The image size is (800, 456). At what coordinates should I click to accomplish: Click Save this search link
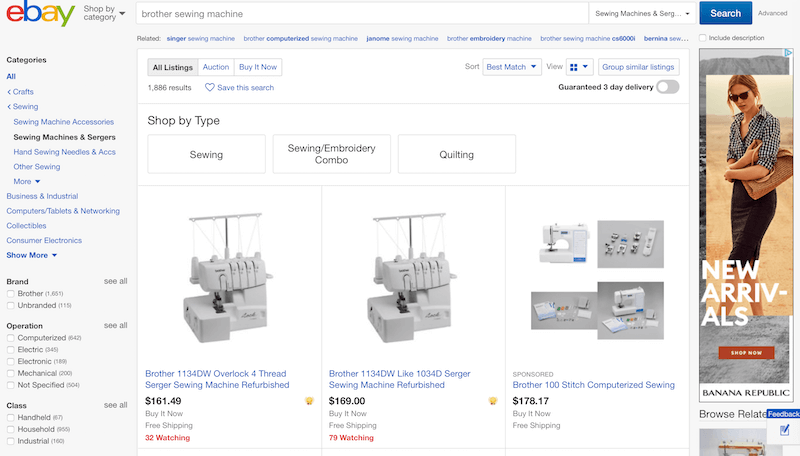coord(245,88)
